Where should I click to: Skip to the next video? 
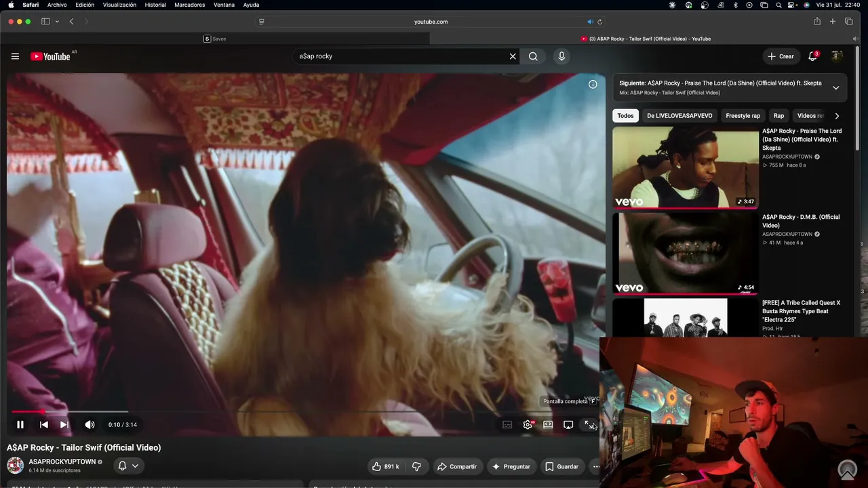click(x=64, y=424)
